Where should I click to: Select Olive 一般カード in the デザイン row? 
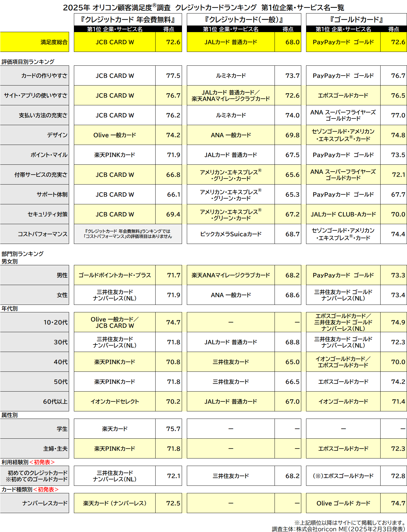pos(115,135)
